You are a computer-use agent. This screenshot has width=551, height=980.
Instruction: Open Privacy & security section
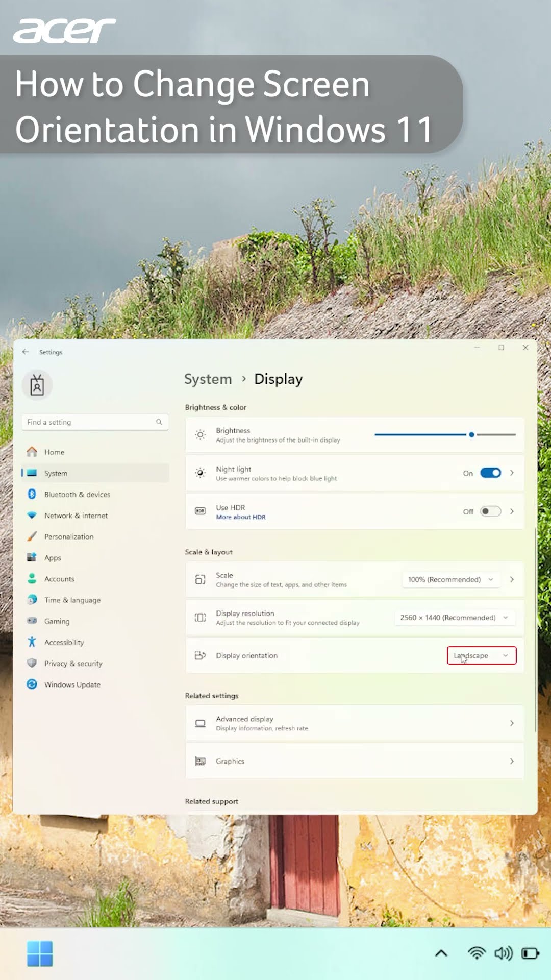coord(95,663)
